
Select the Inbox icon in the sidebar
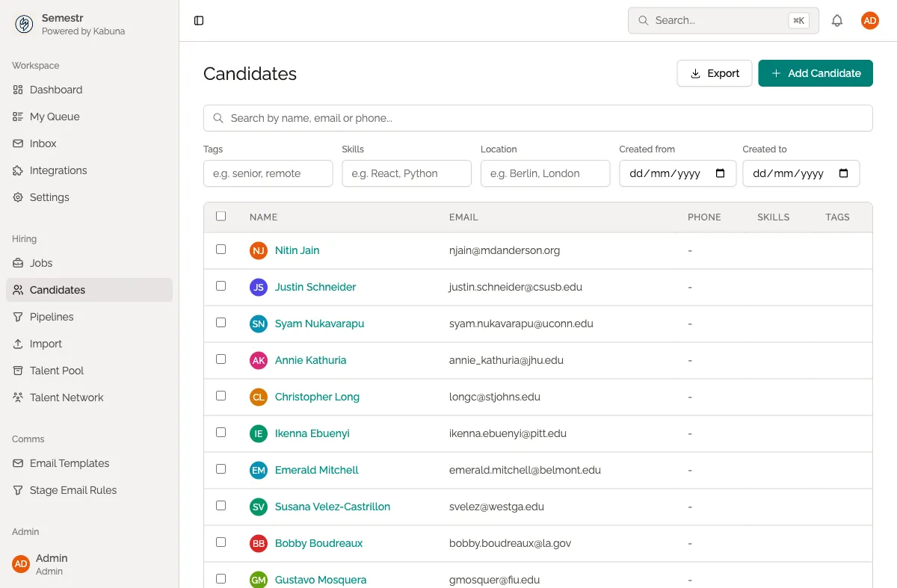16,143
